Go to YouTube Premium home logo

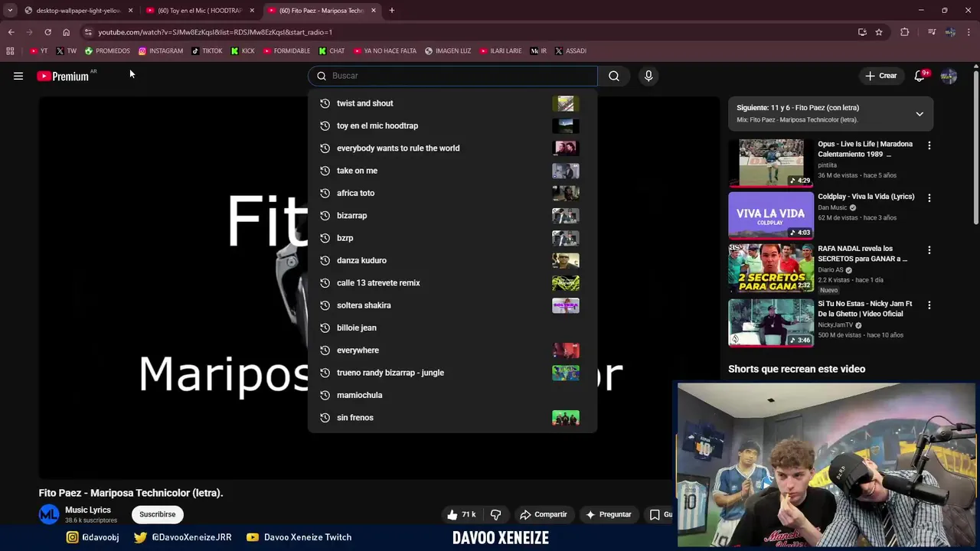(x=63, y=76)
